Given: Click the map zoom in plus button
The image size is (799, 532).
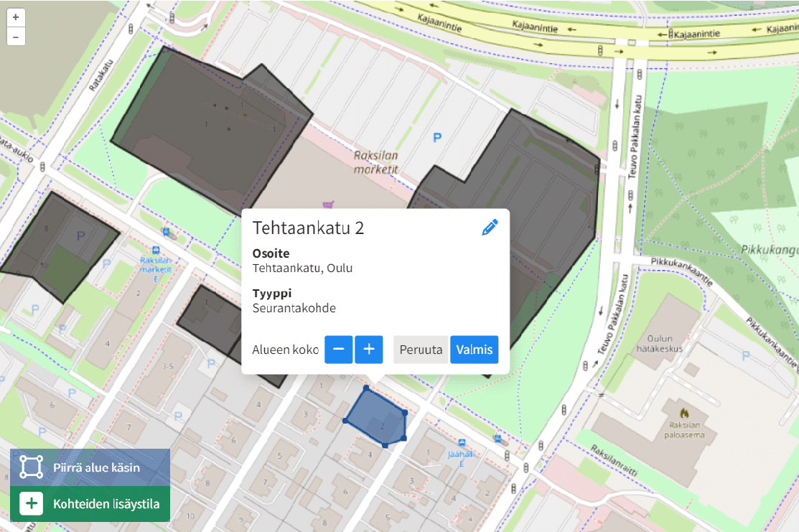Looking at the screenshot, I should point(16,18).
